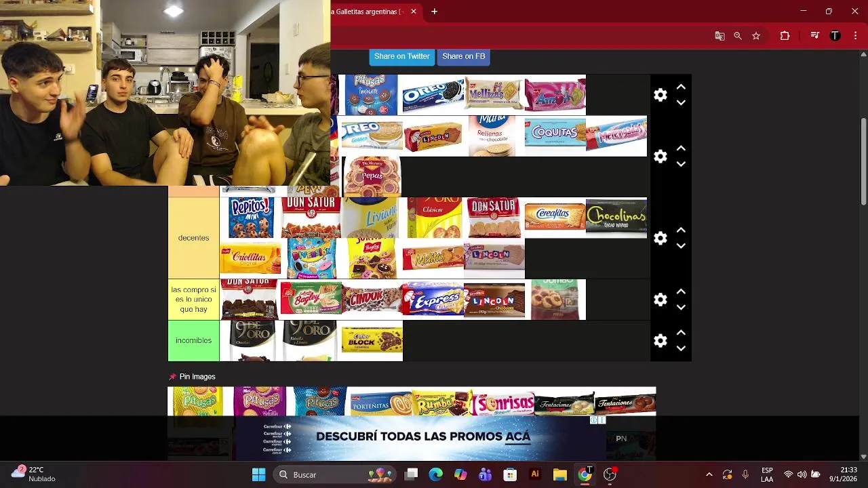Click the AdChoices info icon on ad
Viewport: 868px width, 488px height.
pyautogui.click(x=593, y=420)
